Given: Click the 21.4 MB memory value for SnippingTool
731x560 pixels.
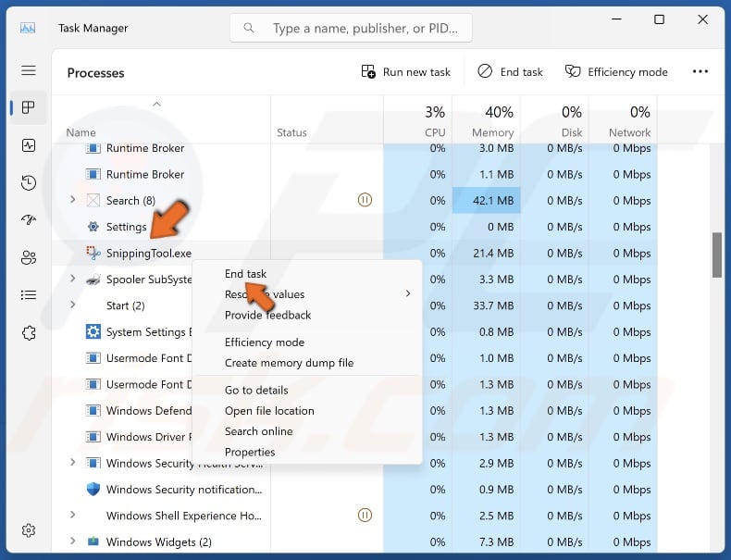Looking at the screenshot, I should coord(493,254).
